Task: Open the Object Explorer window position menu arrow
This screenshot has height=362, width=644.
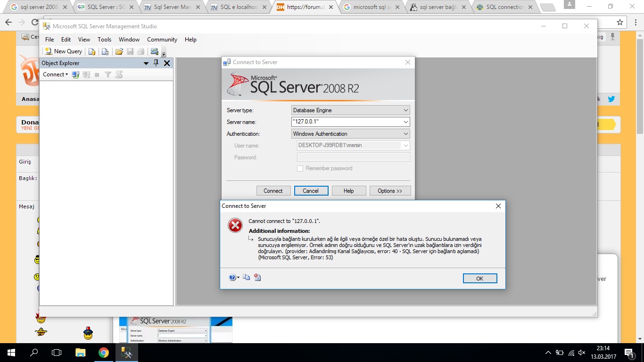Action: (146, 63)
